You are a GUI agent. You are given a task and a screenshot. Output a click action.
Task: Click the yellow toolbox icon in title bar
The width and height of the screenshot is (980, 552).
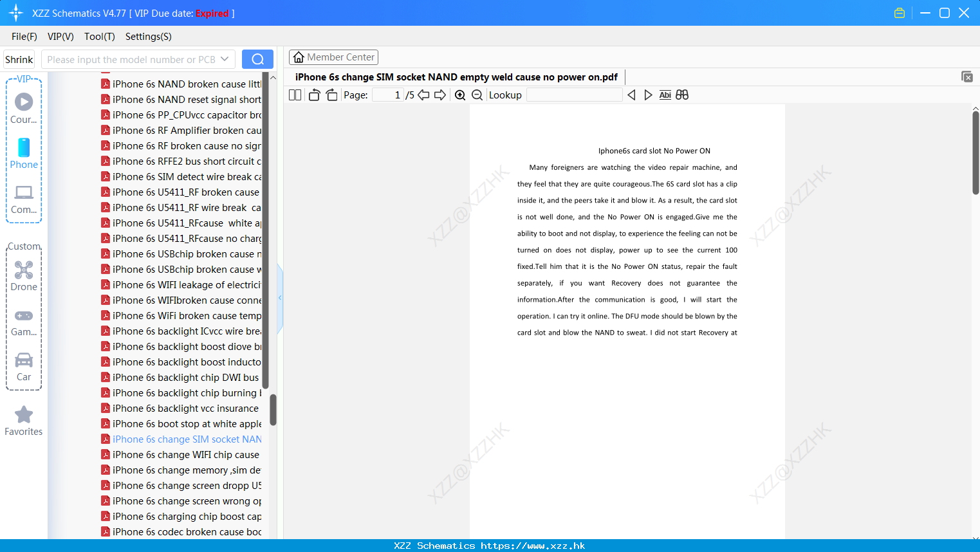tap(900, 13)
